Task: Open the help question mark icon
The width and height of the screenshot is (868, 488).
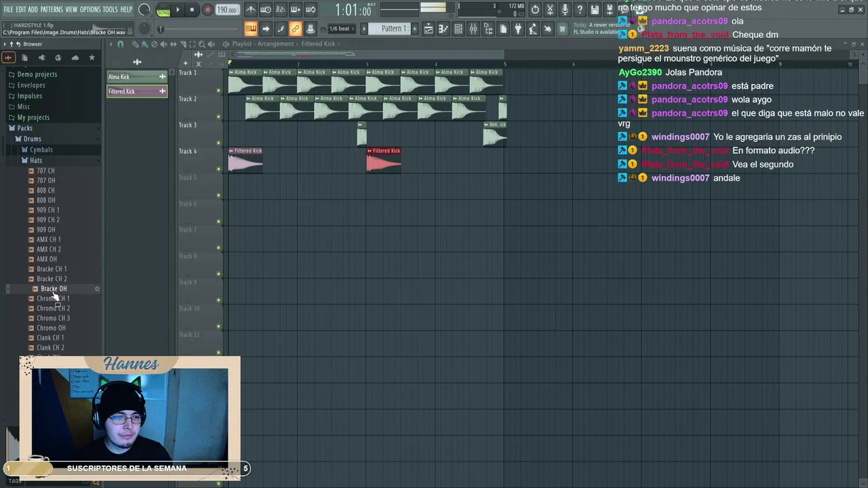Action: 580,9
